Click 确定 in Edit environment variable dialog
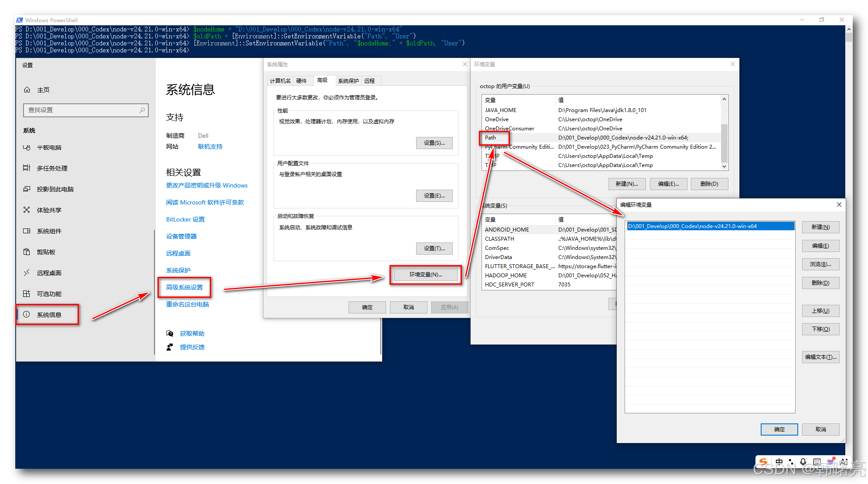Viewport: 868px width, 484px height. tap(779, 429)
